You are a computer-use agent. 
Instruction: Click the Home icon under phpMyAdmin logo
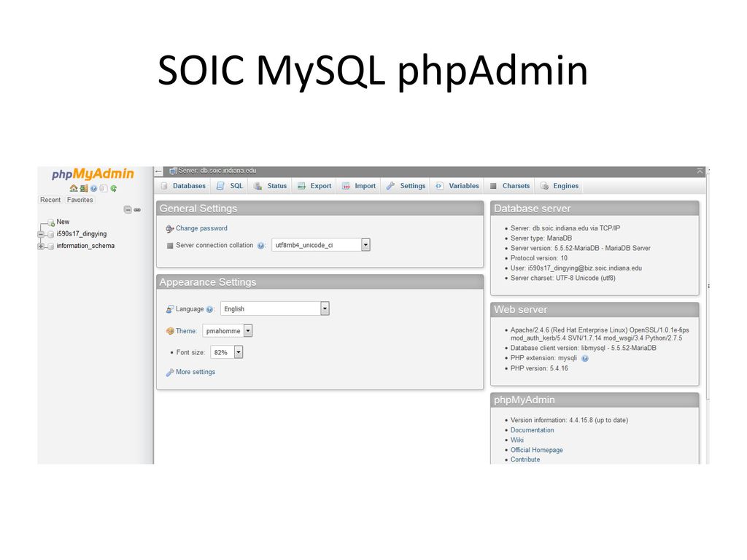tap(74, 188)
